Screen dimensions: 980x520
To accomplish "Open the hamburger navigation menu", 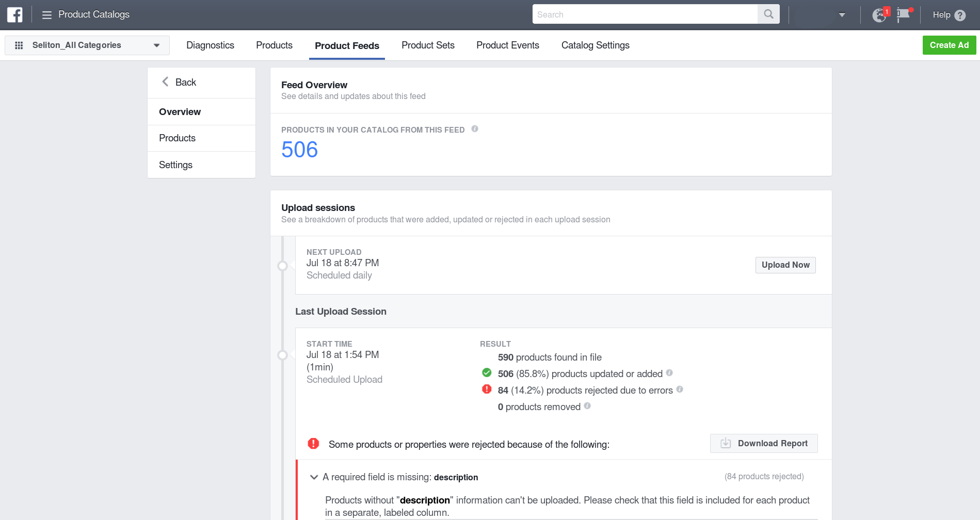I will [47, 14].
